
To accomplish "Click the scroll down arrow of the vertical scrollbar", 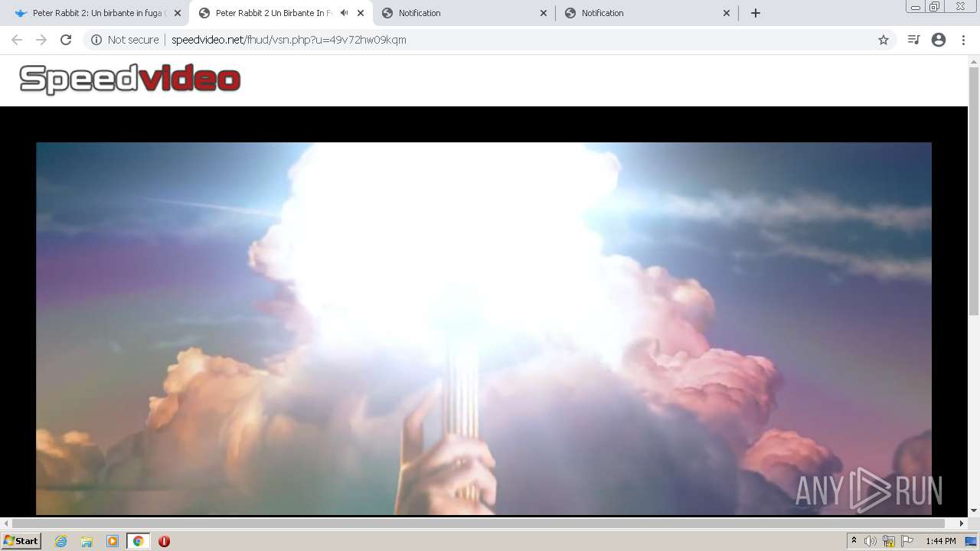I will coord(974,510).
